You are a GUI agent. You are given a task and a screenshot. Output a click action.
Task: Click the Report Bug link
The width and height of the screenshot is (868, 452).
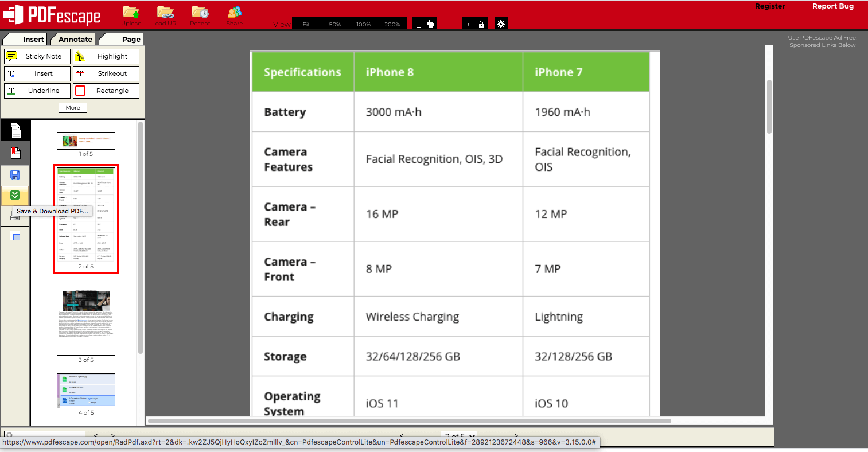coord(833,6)
